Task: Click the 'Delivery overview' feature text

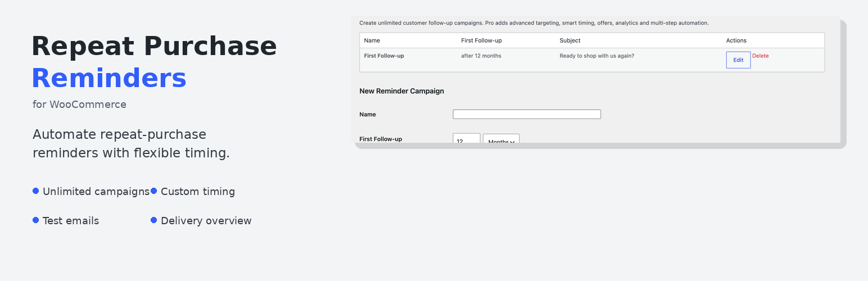Action: click(206, 221)
